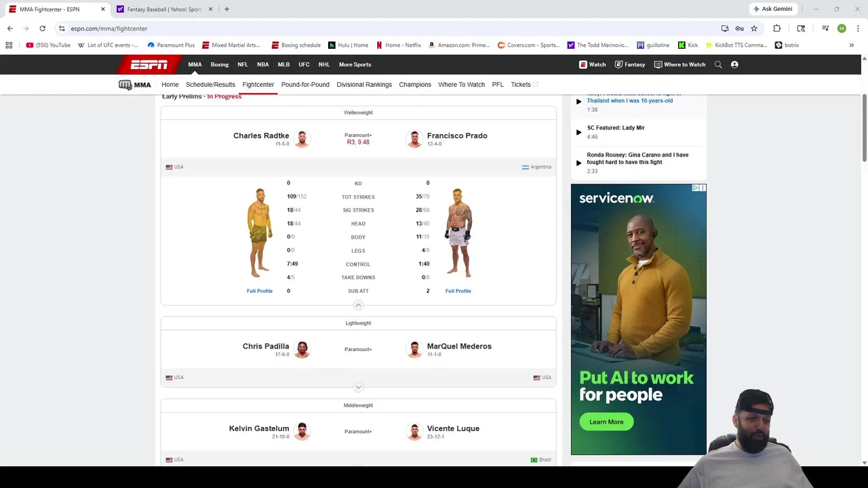Open UFC in the ESPN navigation
Screen dimensions: 868x488
[304, 64]
